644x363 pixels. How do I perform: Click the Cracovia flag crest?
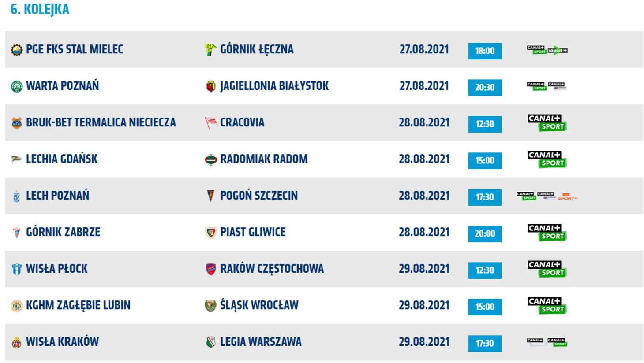point(211,123)
